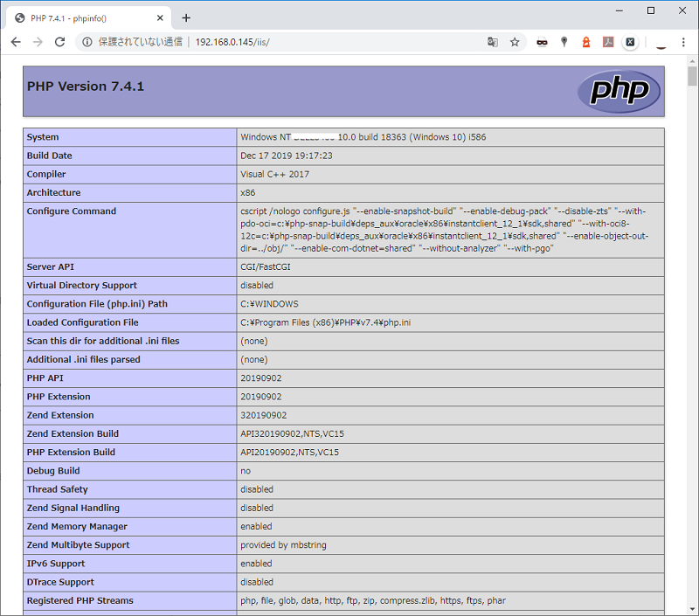Click the 'Build Date' label
The width and height of the screenshot is (699, 616).
pyautogui.click(x=49, y=156)
